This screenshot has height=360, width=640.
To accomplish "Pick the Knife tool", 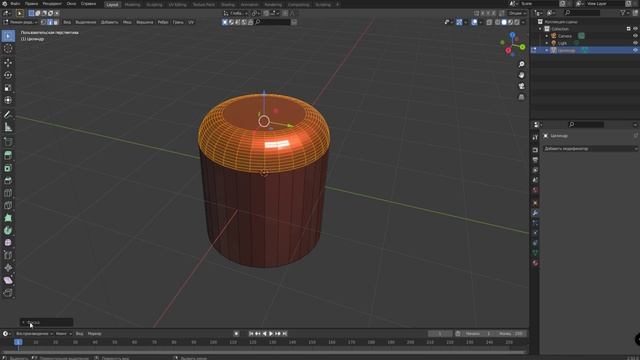I will pos(8,205).
